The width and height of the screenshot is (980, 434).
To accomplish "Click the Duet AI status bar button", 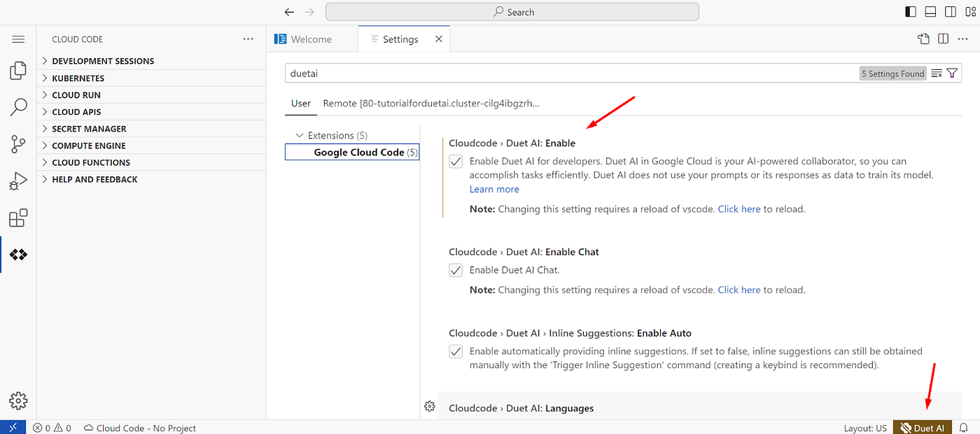I will (x=922, y=428).
